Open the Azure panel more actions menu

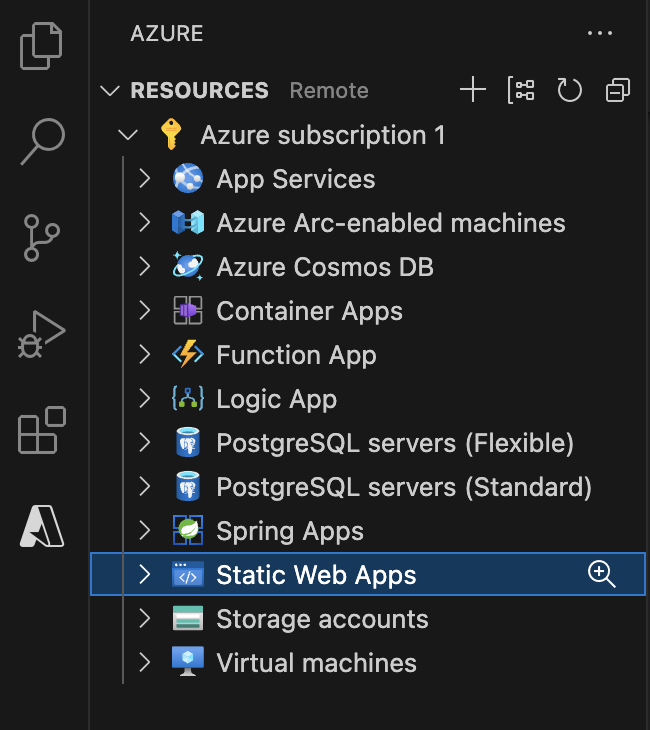coord(600,33)
